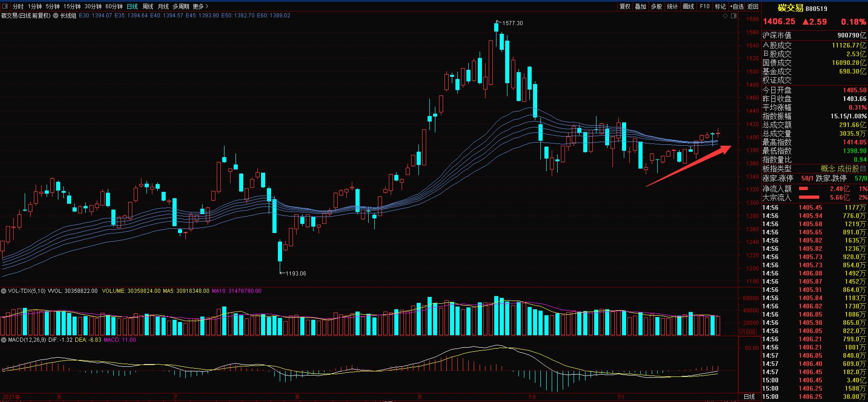Switch to the 60分钟 period tab

tap(114, 6)
